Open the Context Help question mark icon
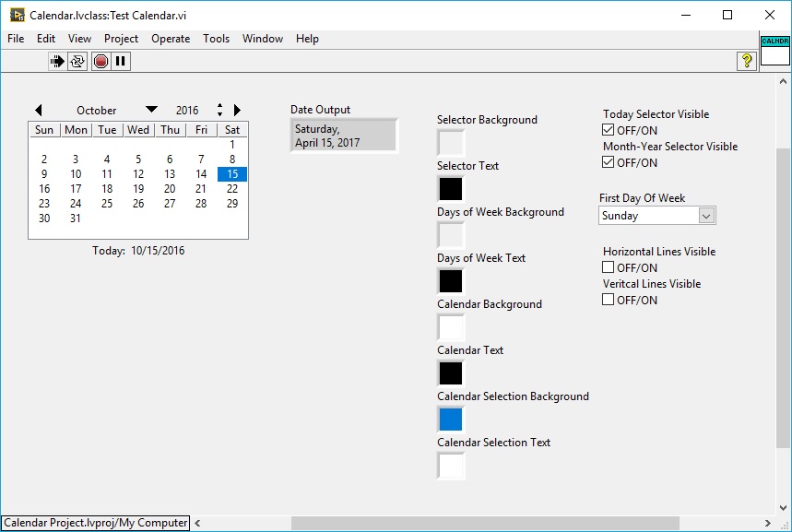The image size is (792, 532). [x=747, y=61]
